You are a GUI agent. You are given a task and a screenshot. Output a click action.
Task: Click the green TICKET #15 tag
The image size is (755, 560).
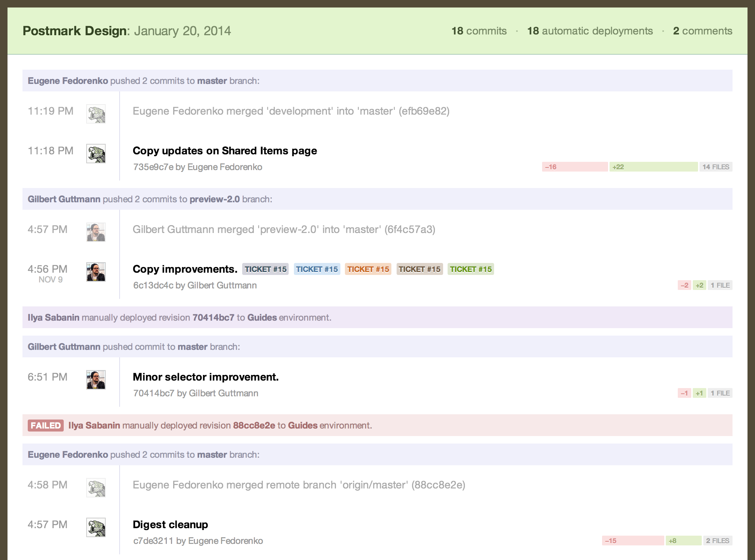point(470,269)
